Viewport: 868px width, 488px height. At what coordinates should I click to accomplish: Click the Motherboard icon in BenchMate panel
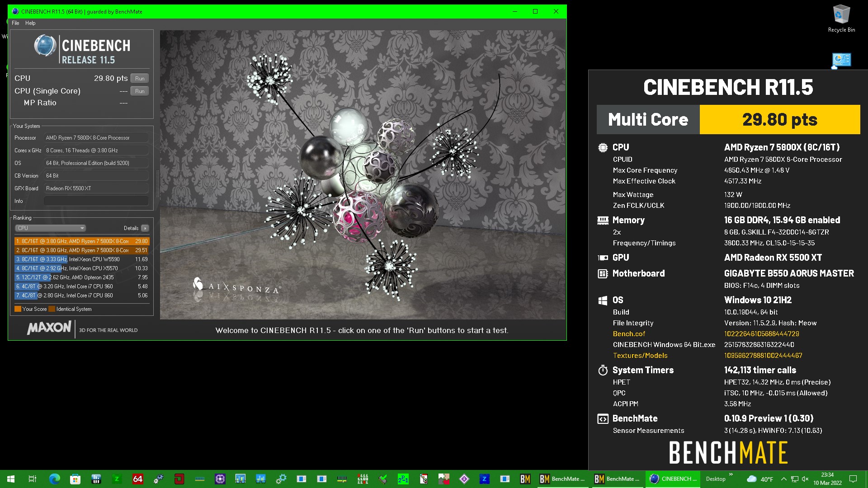[603, 274]
